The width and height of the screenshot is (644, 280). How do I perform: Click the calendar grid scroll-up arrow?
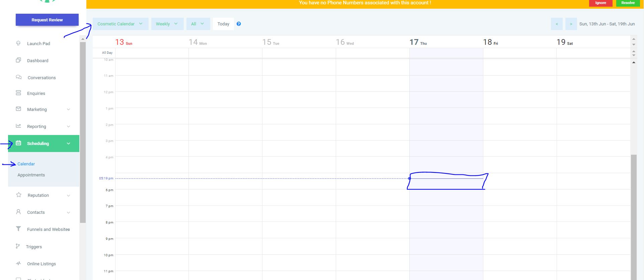(634, 62)
